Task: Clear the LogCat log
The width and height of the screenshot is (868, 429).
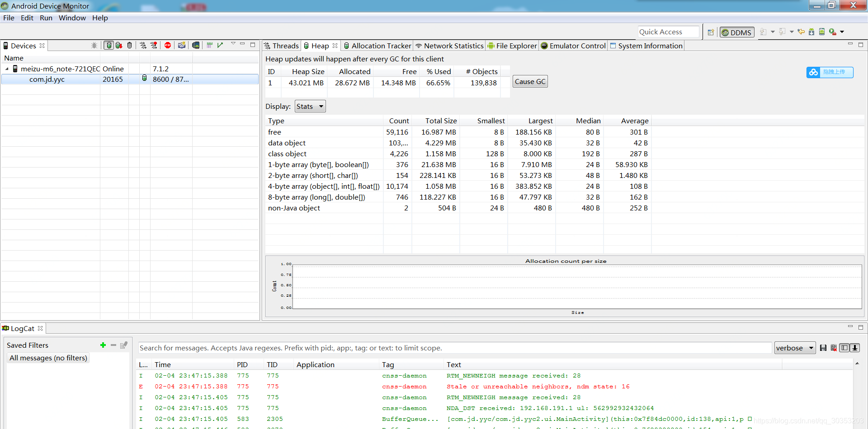Action: click(833, 348)
